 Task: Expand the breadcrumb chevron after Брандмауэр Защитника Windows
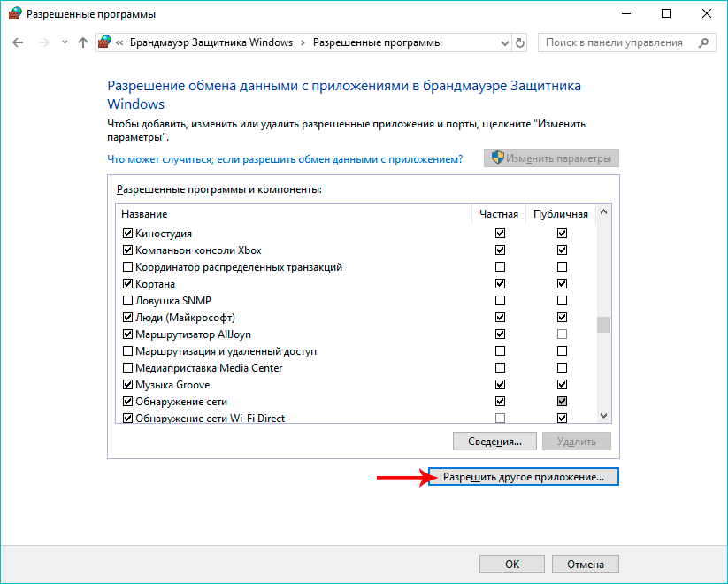pos(303,42)
